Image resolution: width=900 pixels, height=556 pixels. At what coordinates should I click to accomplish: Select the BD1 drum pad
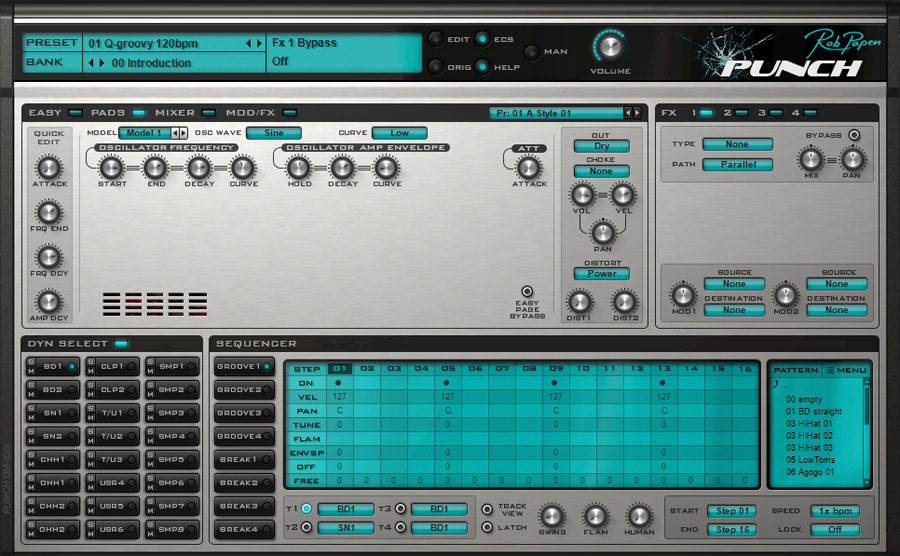(53, 366)
